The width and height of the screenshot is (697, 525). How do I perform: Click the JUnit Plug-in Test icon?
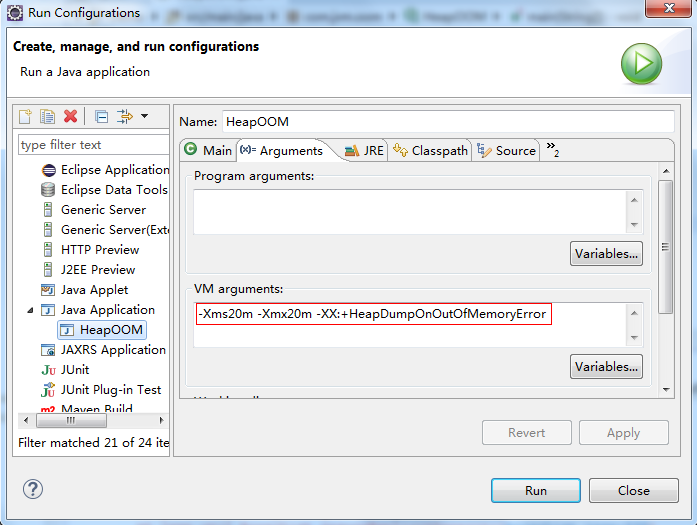point(48,390)
